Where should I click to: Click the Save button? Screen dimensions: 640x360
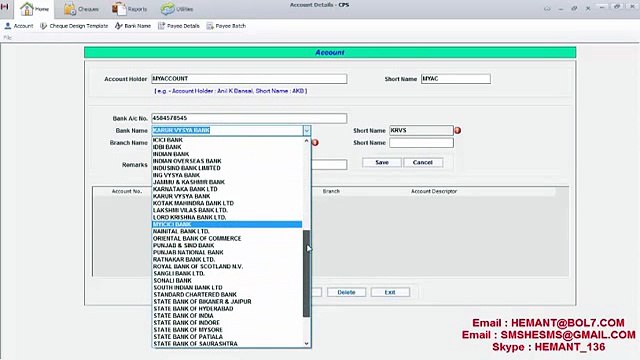(382, 162)
